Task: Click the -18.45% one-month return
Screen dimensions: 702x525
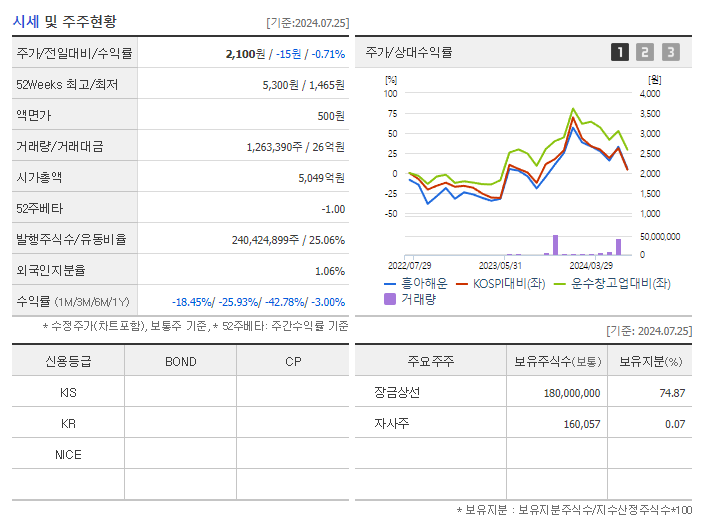Action: (x=193, y=302)
